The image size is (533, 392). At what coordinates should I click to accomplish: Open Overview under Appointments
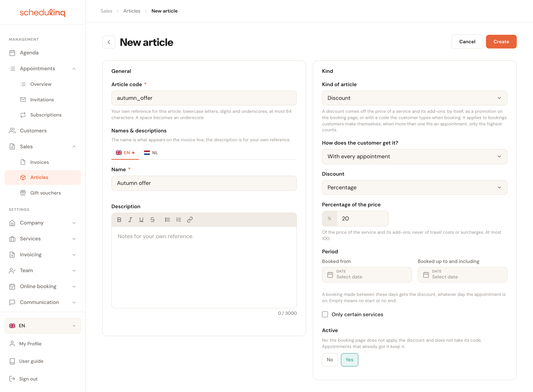(x=43, y=84)
